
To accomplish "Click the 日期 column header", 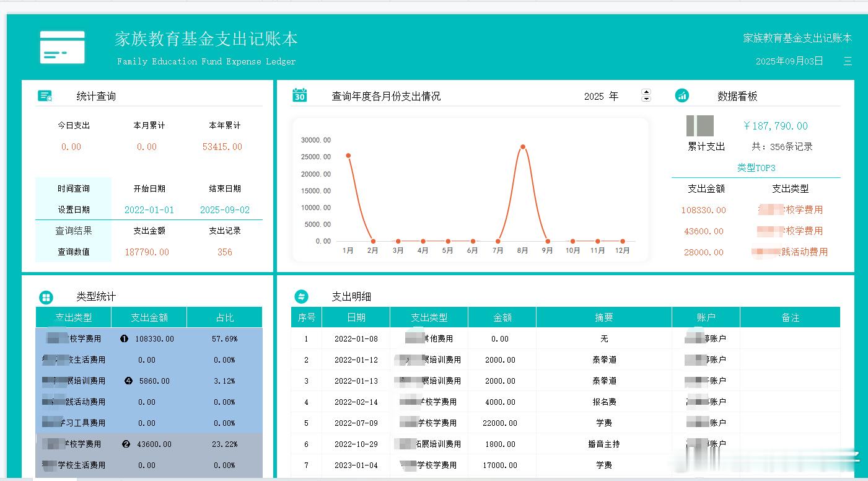I will coord(356,317).
